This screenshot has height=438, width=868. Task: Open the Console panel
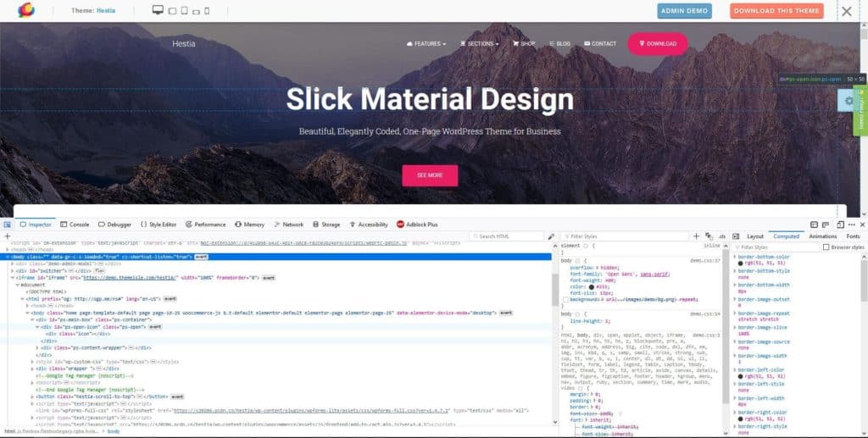75,225
